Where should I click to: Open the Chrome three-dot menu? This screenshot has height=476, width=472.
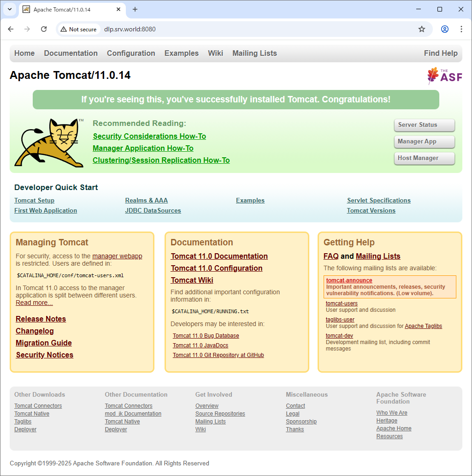461,29
